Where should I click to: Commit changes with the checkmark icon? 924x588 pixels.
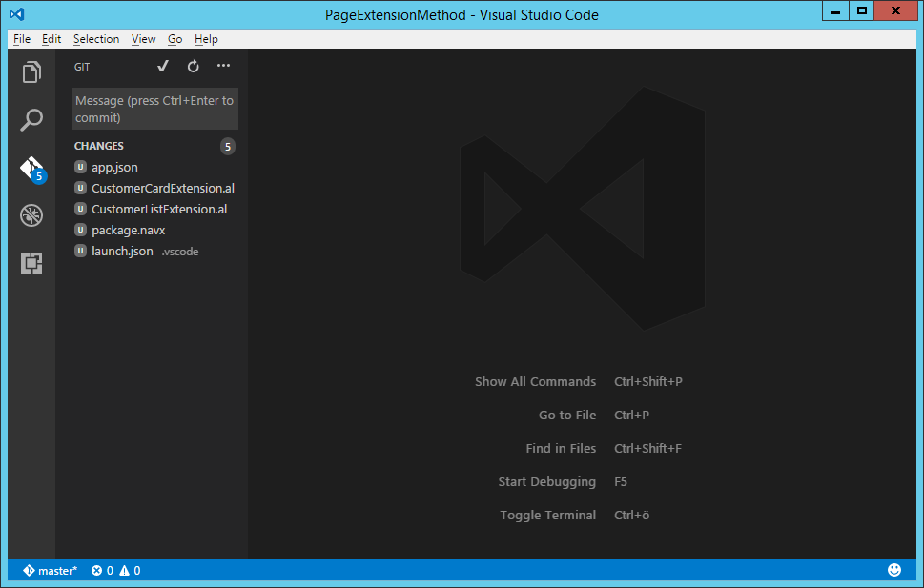pyautogui.click(x=163, y=66)
